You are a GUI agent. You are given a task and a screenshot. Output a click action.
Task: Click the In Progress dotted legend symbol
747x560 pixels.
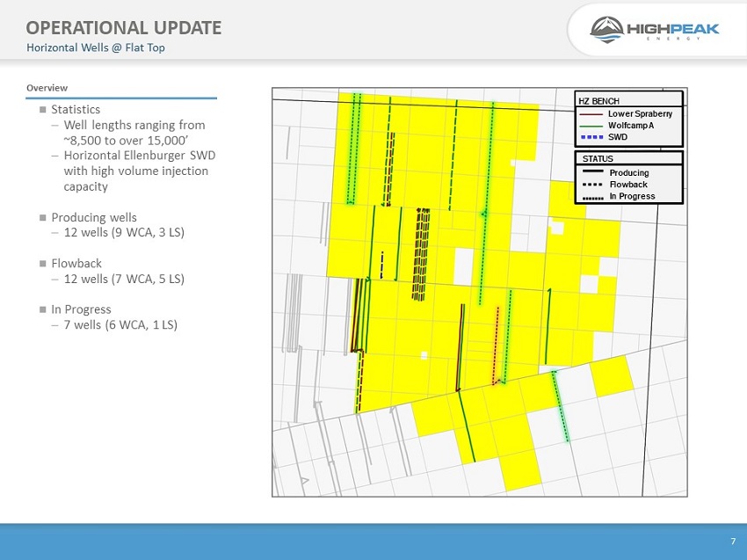point(593,198)
